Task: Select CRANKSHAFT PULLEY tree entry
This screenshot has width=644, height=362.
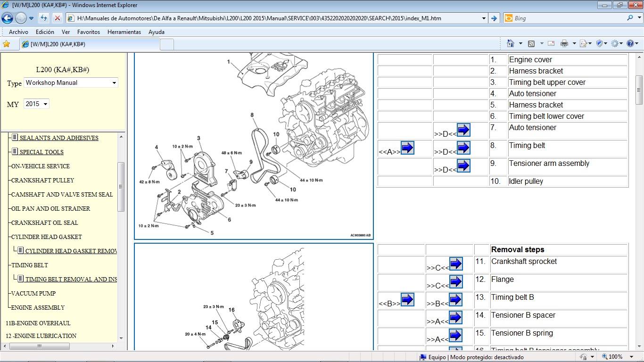Action: [x=42, y=180]
